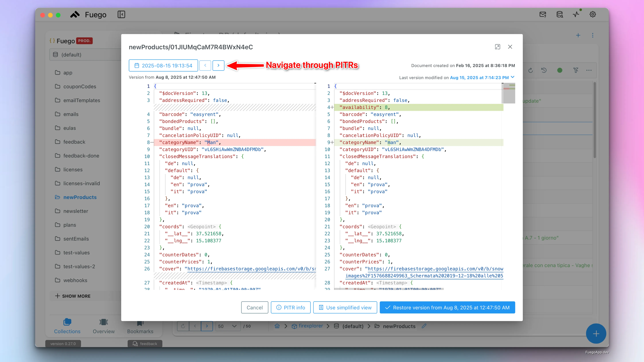Collapse the sidebar panel icon
Screen dimensions: 644x362
coord(121,14)
